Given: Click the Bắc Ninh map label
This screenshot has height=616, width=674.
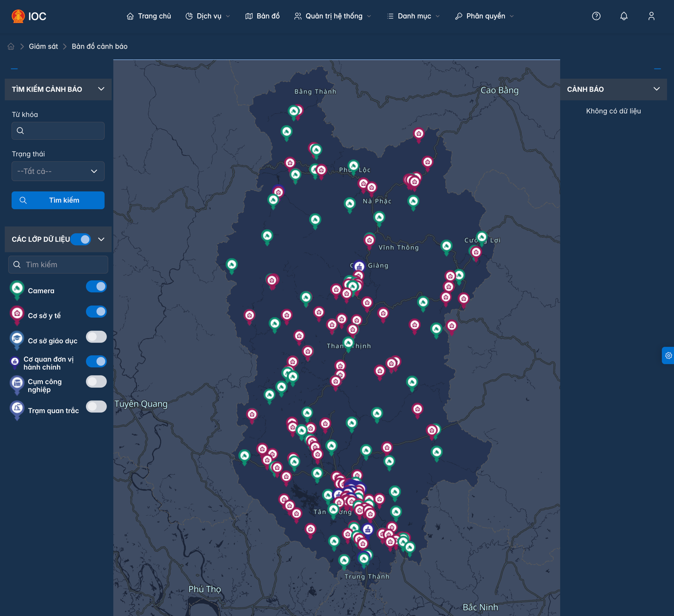Looking at the screenshot, I should (x=480, y=607).
